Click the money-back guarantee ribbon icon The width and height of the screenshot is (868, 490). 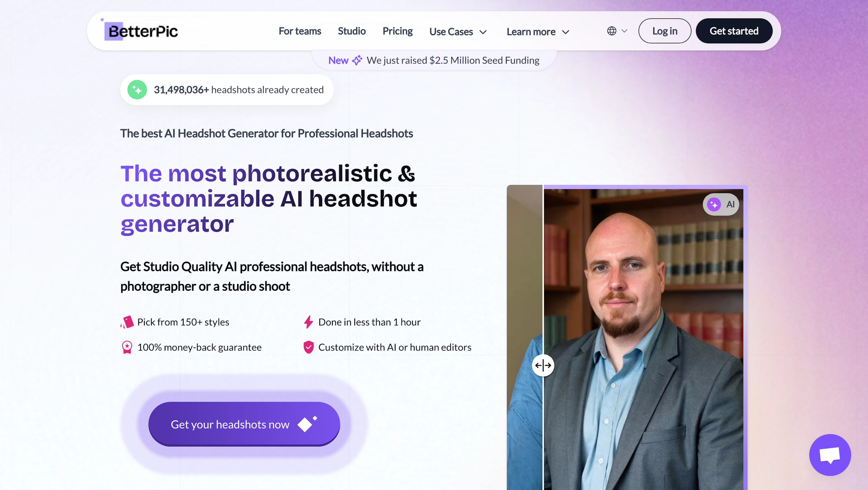click(x=127, y=347)
